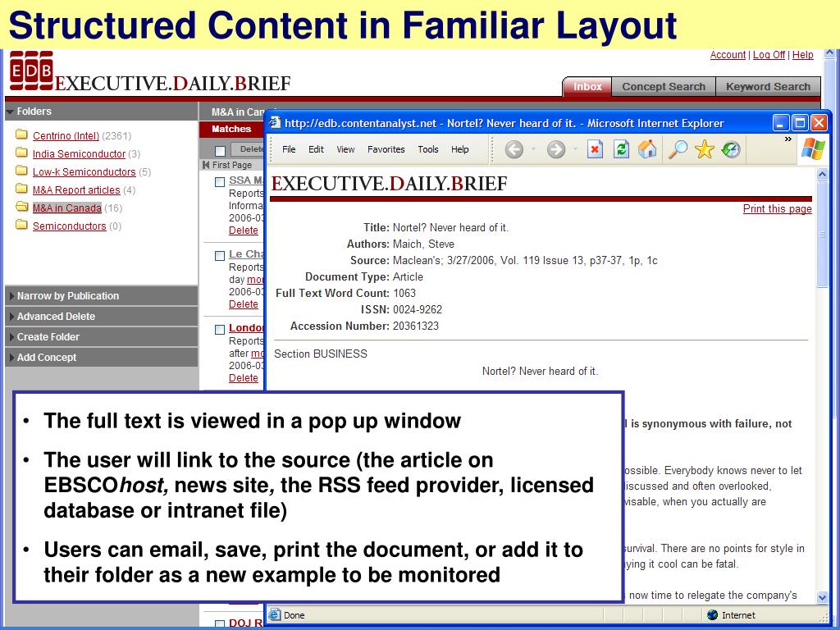Click the Windows flag logo in IE
Viewport: 840px width, 630px height.
[813, 148]
